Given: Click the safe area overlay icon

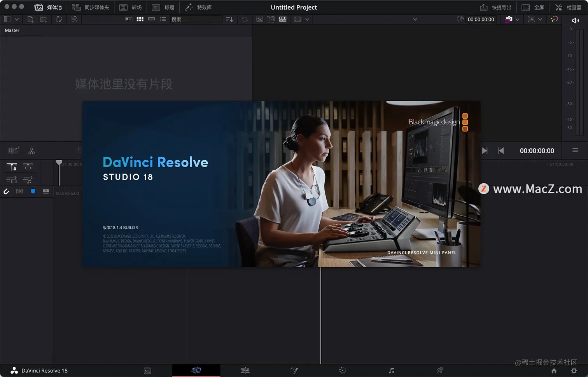Looking at the screenshot, I should coord(297,19).
